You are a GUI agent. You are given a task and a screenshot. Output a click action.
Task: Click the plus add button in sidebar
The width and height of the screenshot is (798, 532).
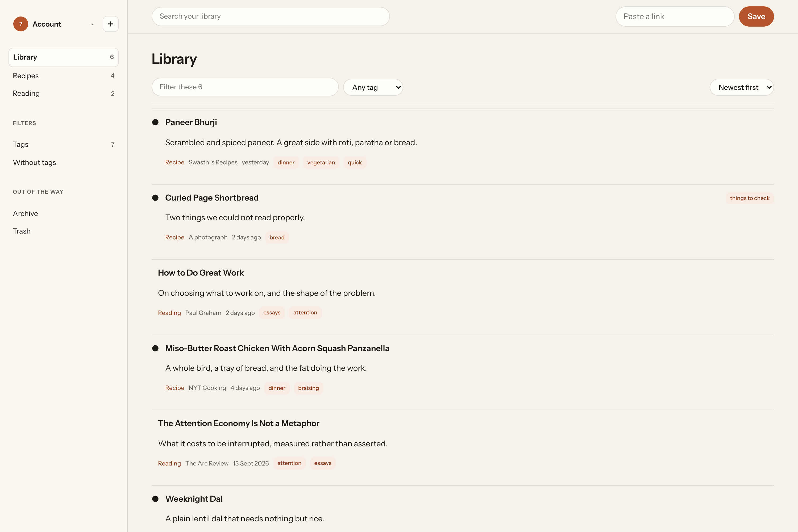[111, 24]
